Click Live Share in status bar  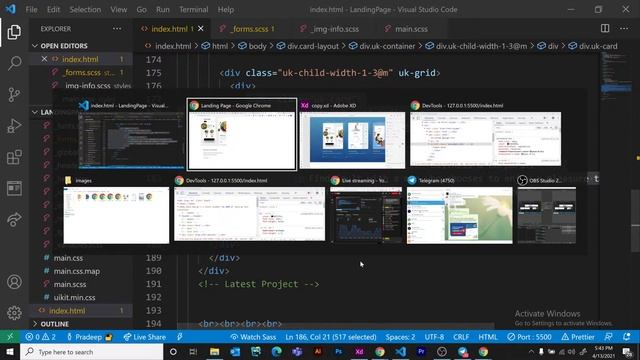[145, 337]
